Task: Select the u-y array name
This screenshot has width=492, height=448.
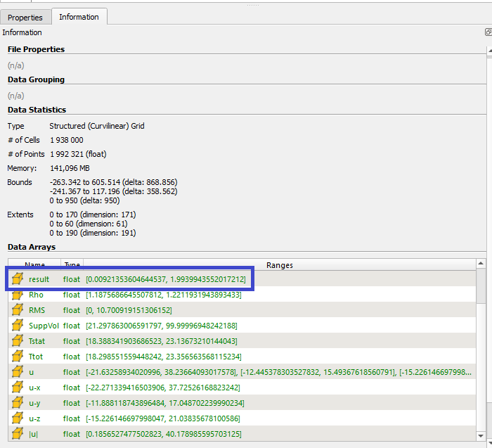Action: 34,403
